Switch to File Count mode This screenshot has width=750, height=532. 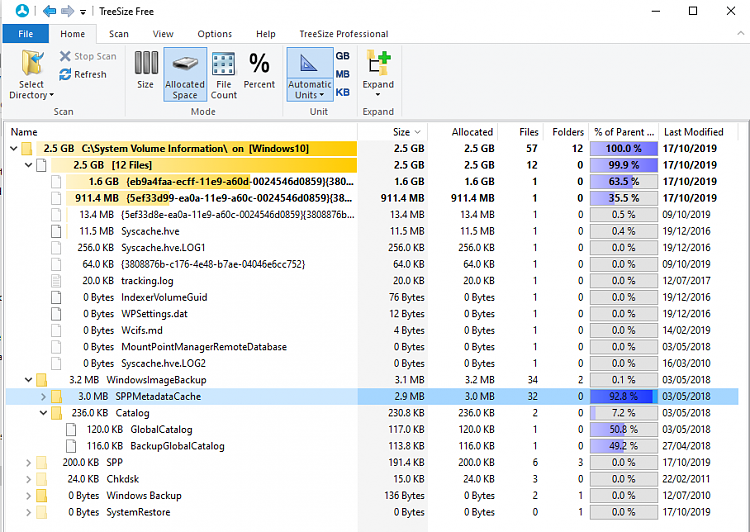pos(223,75)
